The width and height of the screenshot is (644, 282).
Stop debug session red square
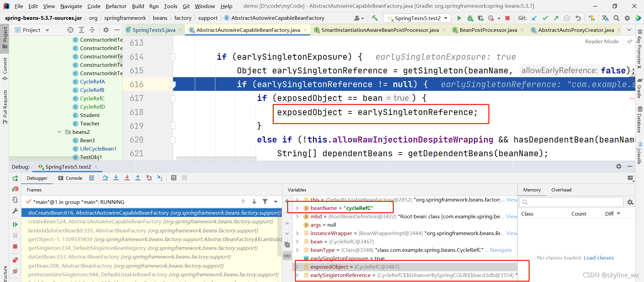click(x=15, y=246)
